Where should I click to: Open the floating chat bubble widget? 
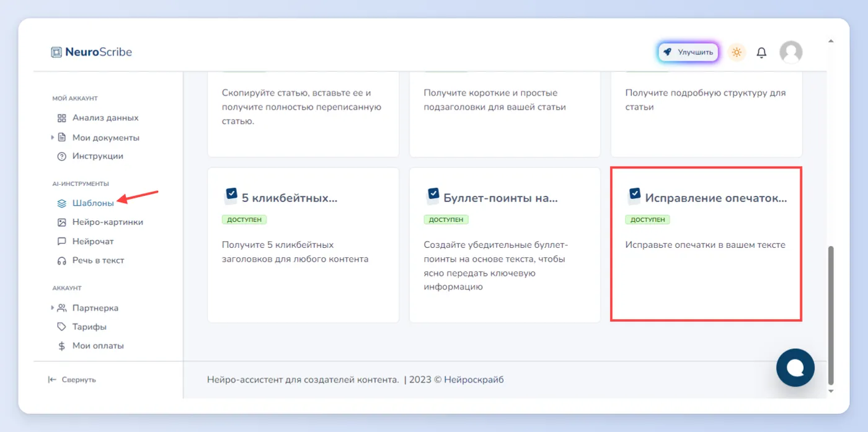(x=795, y=368)
